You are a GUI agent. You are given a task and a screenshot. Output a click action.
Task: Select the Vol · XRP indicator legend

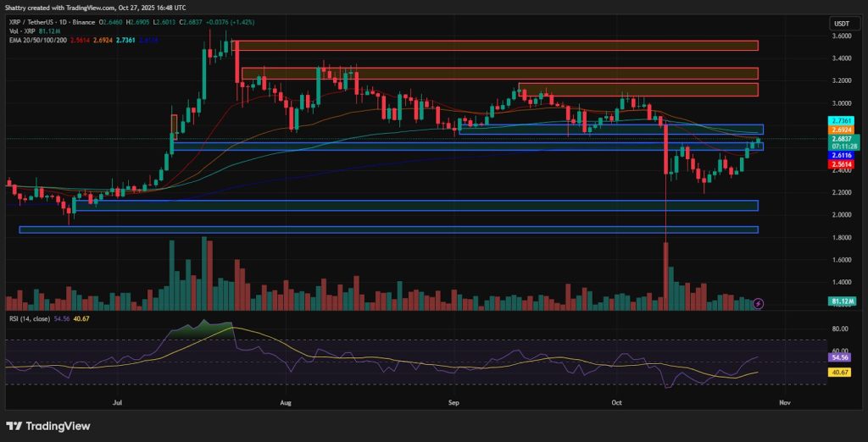tap(24, 30)
